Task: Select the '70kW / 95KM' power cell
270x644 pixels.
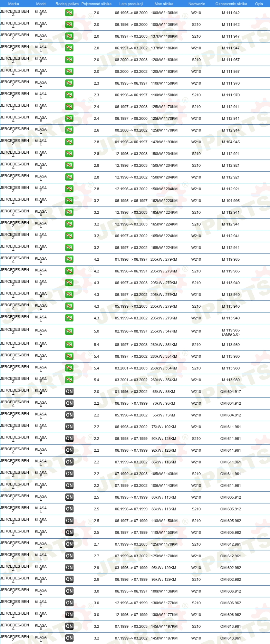Action: pos(164,403)
